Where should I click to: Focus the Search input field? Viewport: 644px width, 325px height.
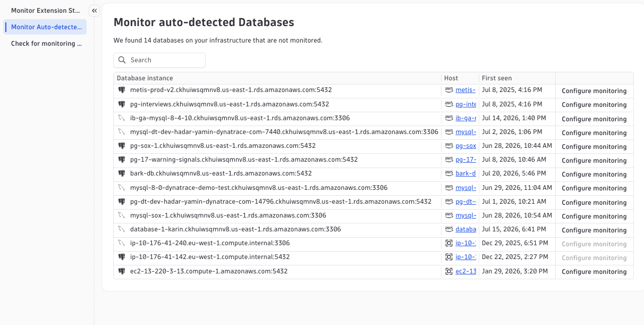(x=159, y=60)
